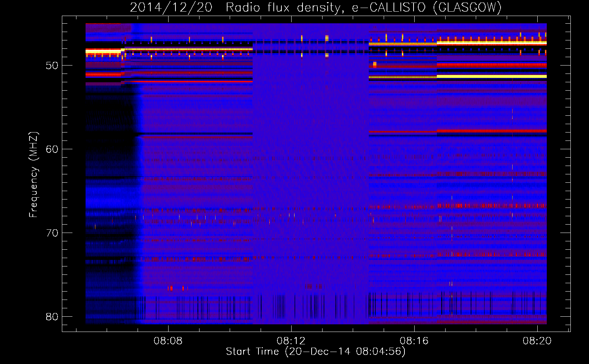Click the Frequency (MHZ) axis label
Screen dimensions: 589x364
click(x=33, y=175)
